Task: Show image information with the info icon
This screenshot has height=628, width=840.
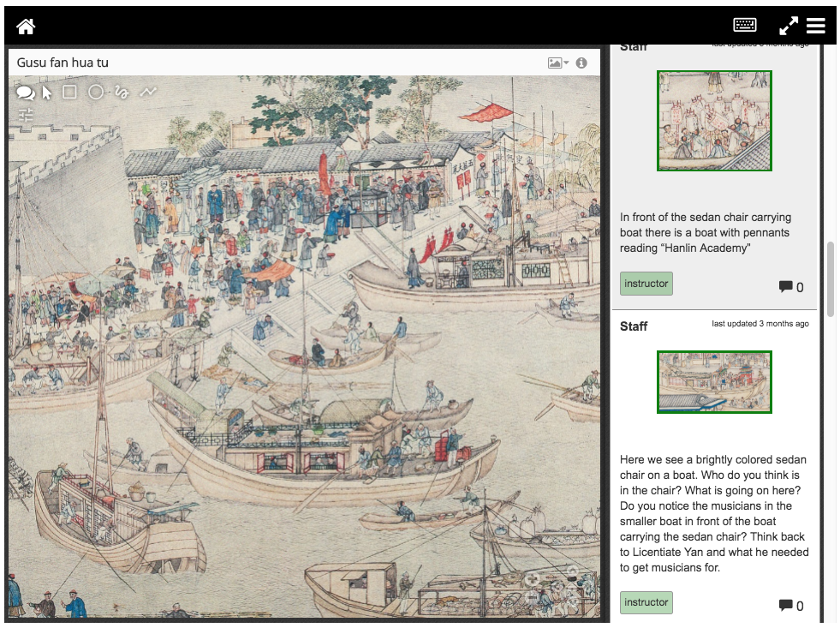Action: [x=581, y=63]
